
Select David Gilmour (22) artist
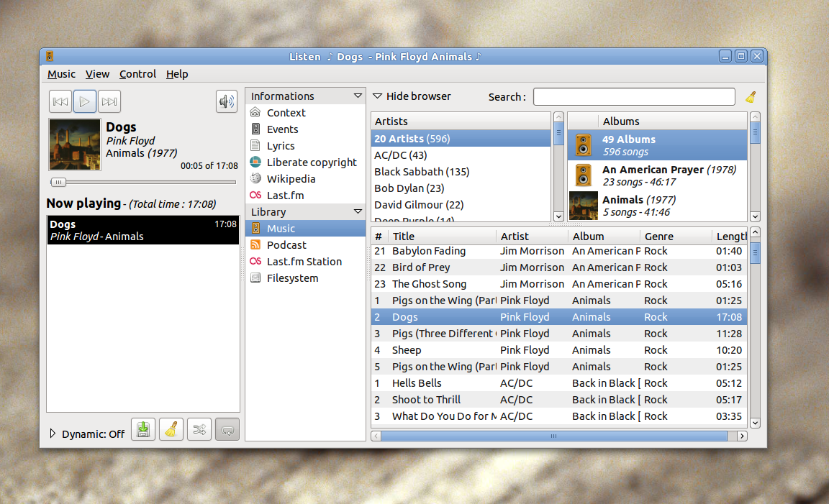point(461,204)
